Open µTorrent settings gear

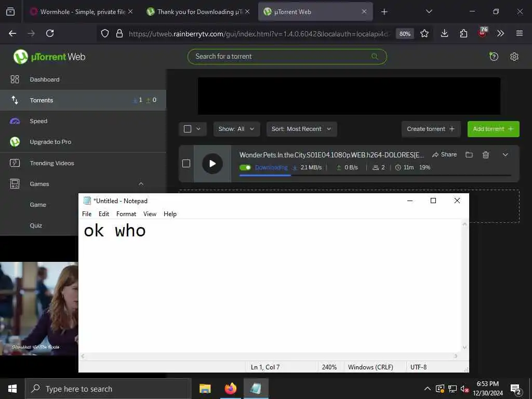coord(514,56)
